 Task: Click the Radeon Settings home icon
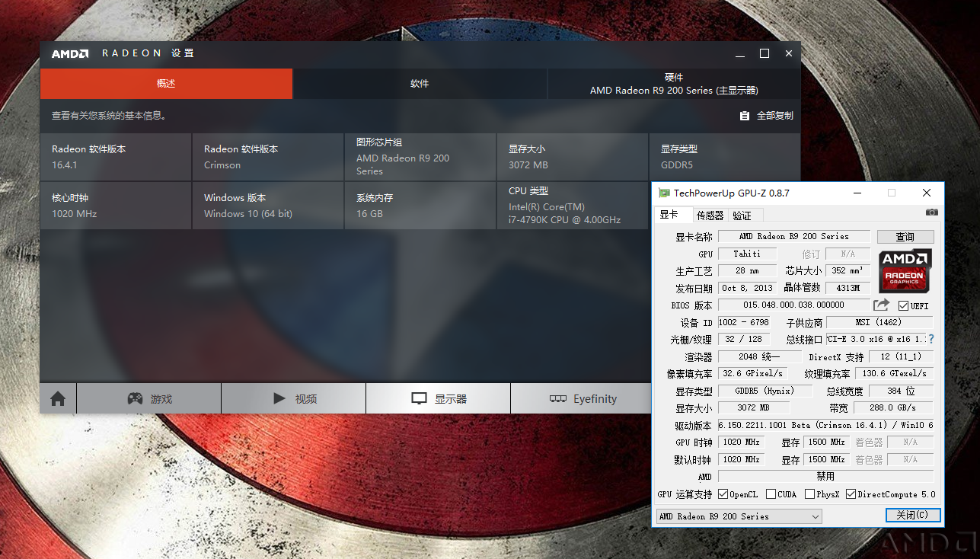click(58, 398)
